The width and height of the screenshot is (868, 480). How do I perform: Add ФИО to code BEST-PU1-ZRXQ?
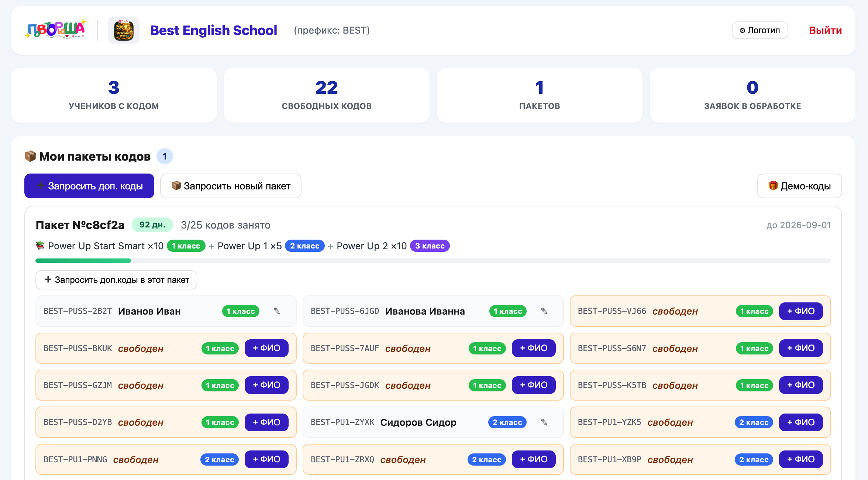tap(534, 459)
